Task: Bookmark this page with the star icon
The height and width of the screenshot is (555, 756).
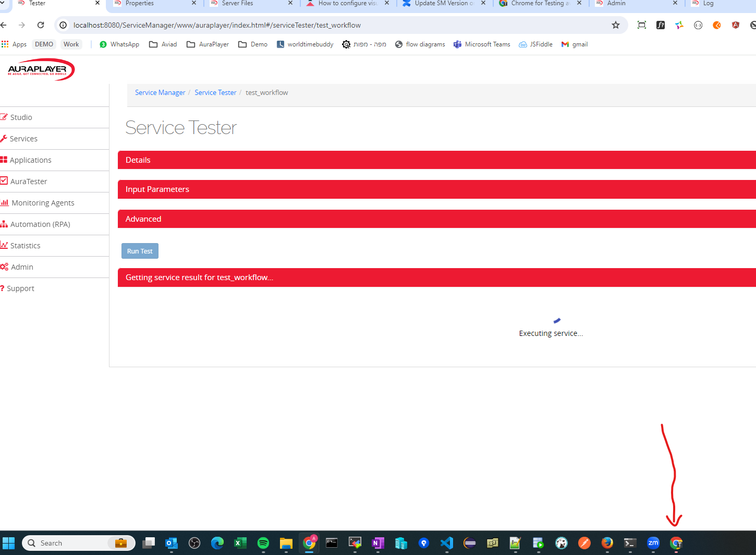Action: 616,25
